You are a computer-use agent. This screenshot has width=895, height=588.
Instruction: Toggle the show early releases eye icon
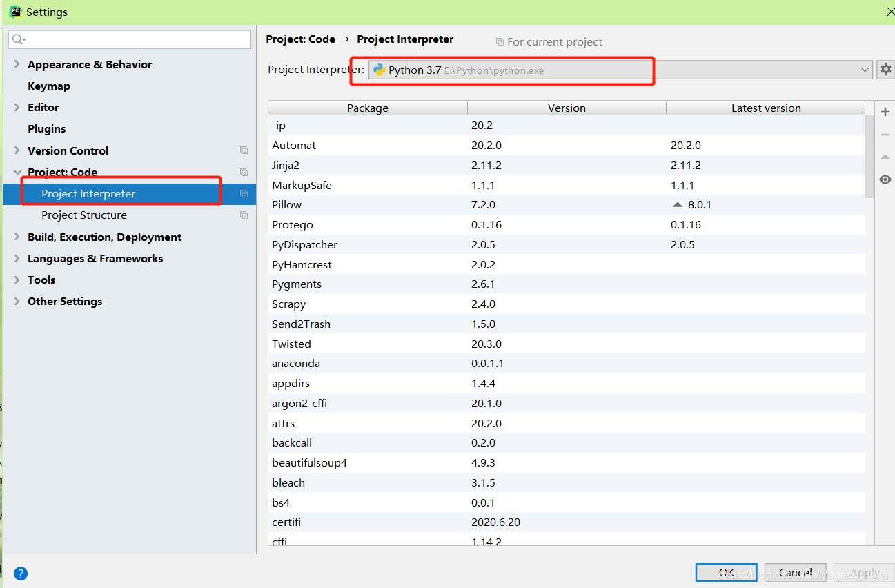[x=885, y=179]
